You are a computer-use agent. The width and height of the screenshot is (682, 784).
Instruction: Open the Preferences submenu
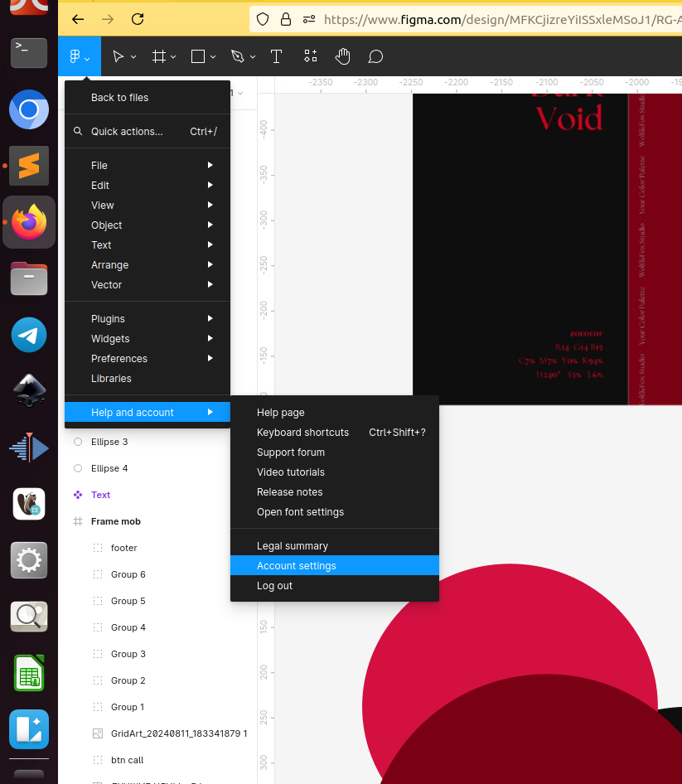click(148, 359)
